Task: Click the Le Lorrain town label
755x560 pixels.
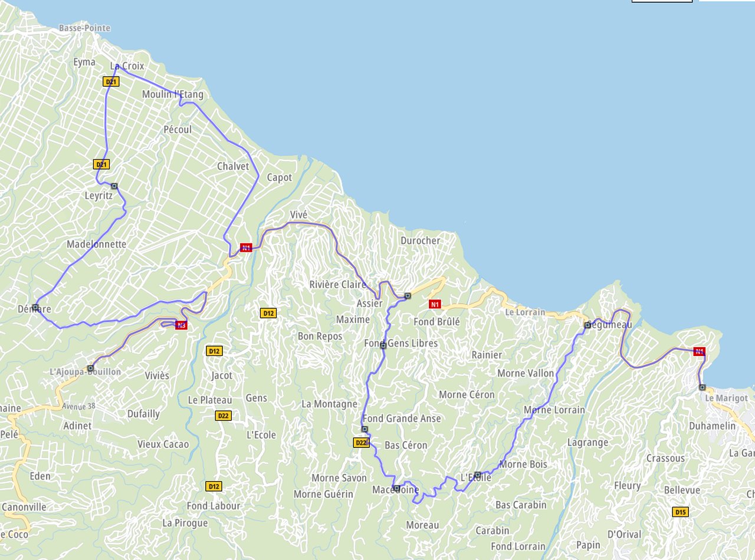Action: point(525,312)
